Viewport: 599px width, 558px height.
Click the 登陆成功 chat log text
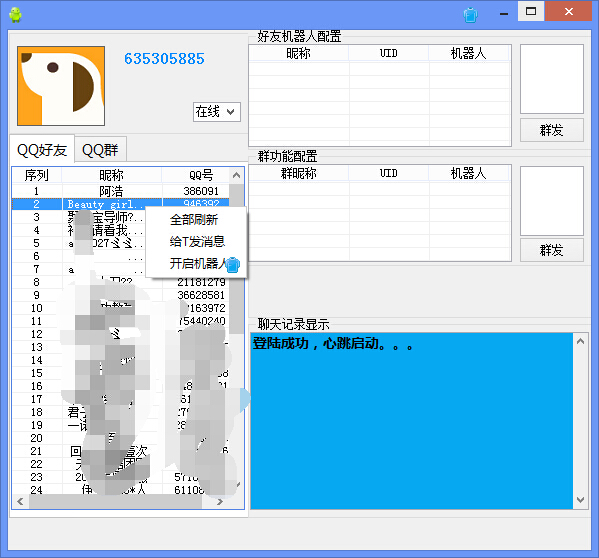[333, 344]
